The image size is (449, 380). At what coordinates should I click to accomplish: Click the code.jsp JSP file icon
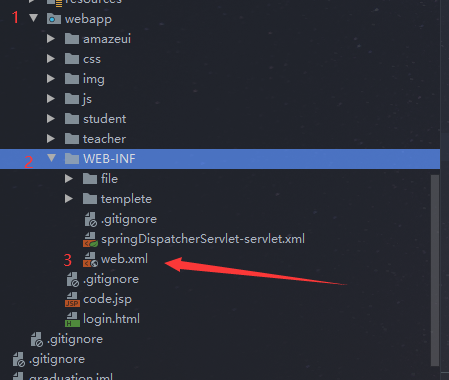[72, 300]
